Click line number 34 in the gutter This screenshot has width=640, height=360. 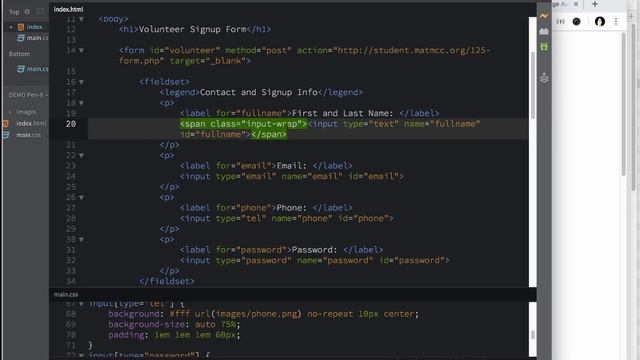tap(71, 281)
